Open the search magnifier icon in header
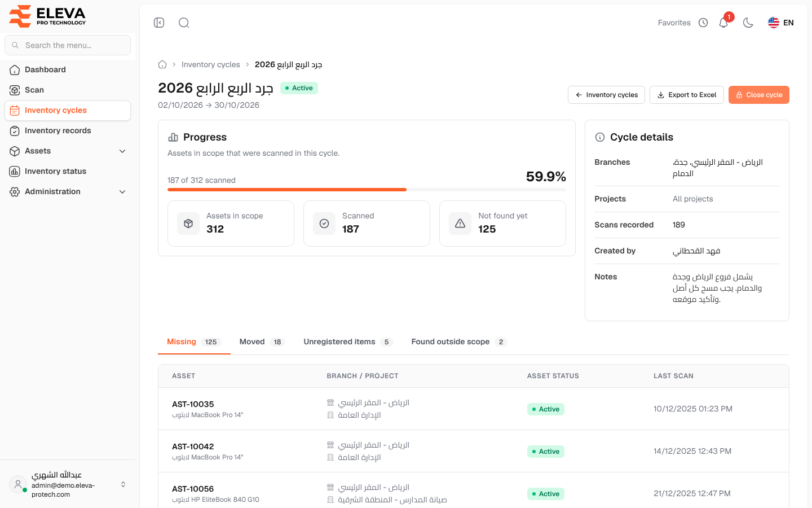The height and width of the screenshot is (508, 812). click(184, 23)
